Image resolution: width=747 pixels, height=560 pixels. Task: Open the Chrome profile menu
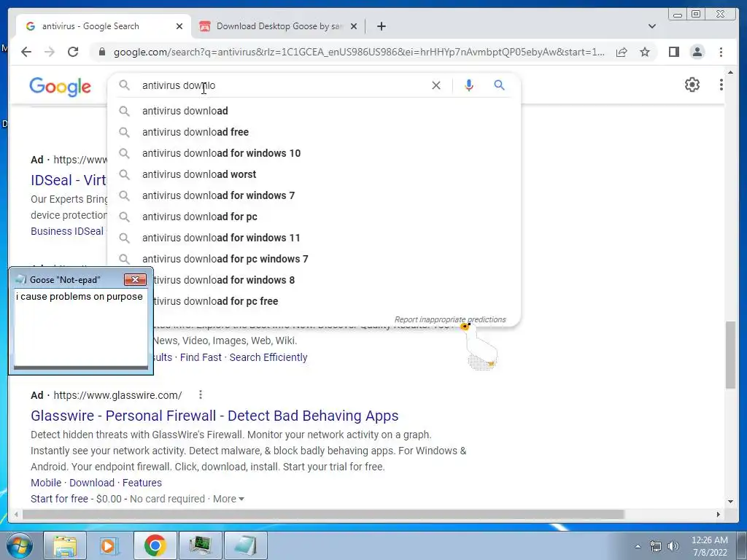pyautogui.click(x=697, y=52)
